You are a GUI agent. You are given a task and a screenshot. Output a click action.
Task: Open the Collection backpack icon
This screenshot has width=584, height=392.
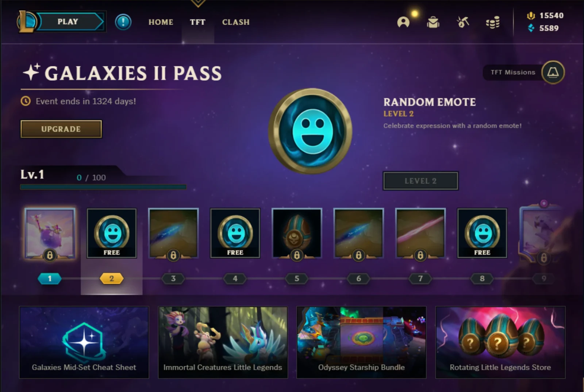(x=433, y=22)
